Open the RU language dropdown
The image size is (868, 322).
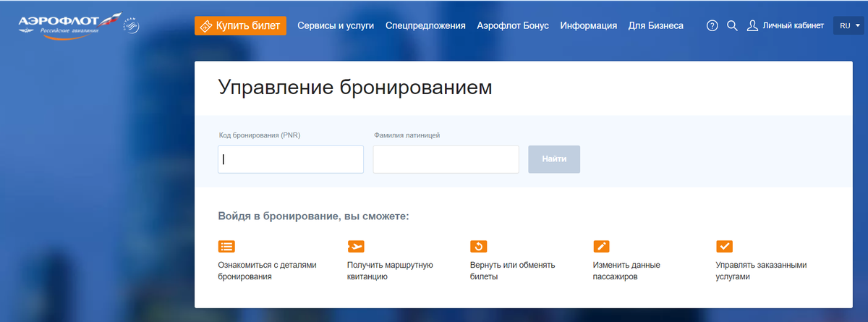849,25
